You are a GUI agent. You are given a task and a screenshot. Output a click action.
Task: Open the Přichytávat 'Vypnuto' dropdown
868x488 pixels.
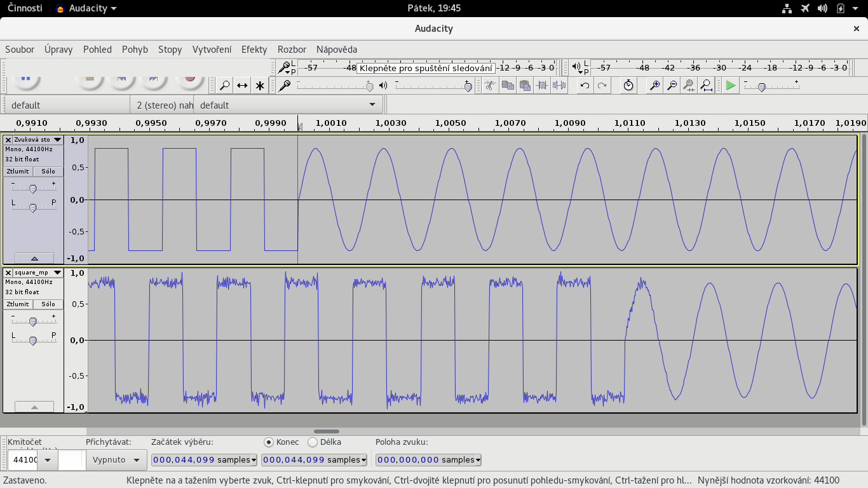coord(116,459)
